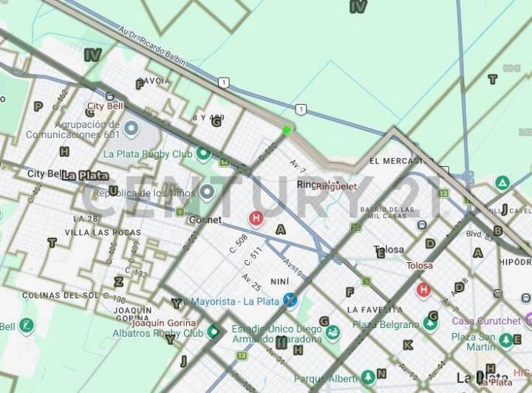Open the Parque Alberti park marker
The width and height of the screenshot is (532, 393).
[x=368, y=377]
